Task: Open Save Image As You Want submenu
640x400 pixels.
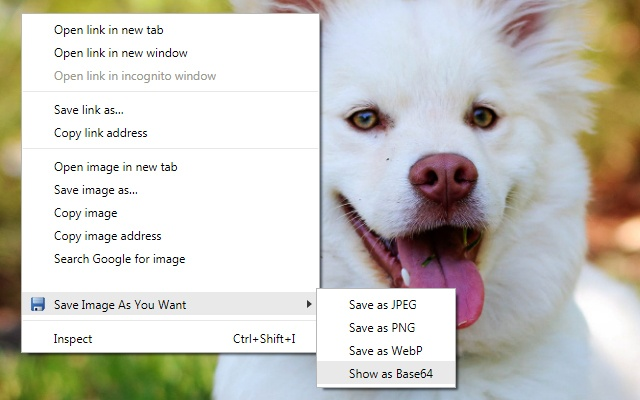Action: (x=170, y=304)
